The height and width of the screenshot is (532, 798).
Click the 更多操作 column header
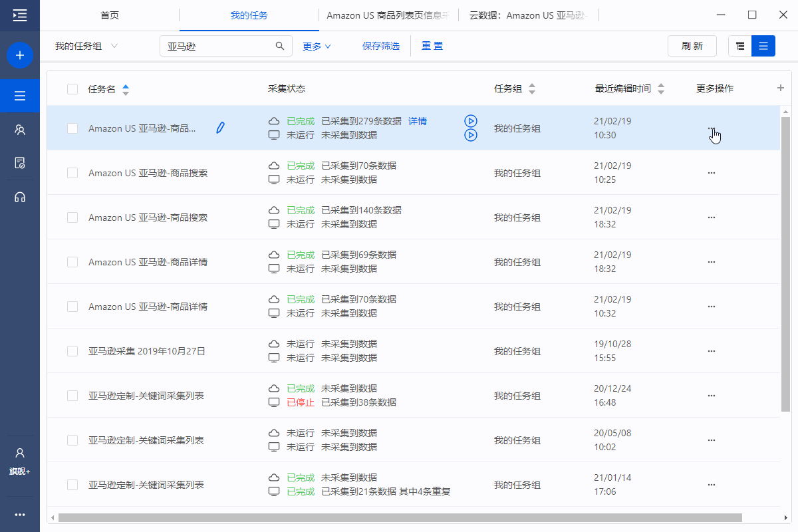pyautogui.click(x=715, y=89)
